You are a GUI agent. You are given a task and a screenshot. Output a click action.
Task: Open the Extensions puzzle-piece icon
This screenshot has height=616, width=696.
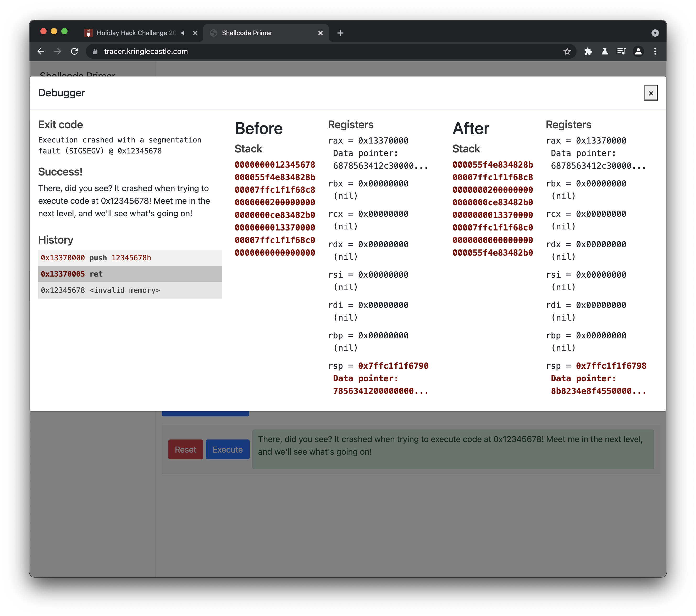[x=588, y=51]
